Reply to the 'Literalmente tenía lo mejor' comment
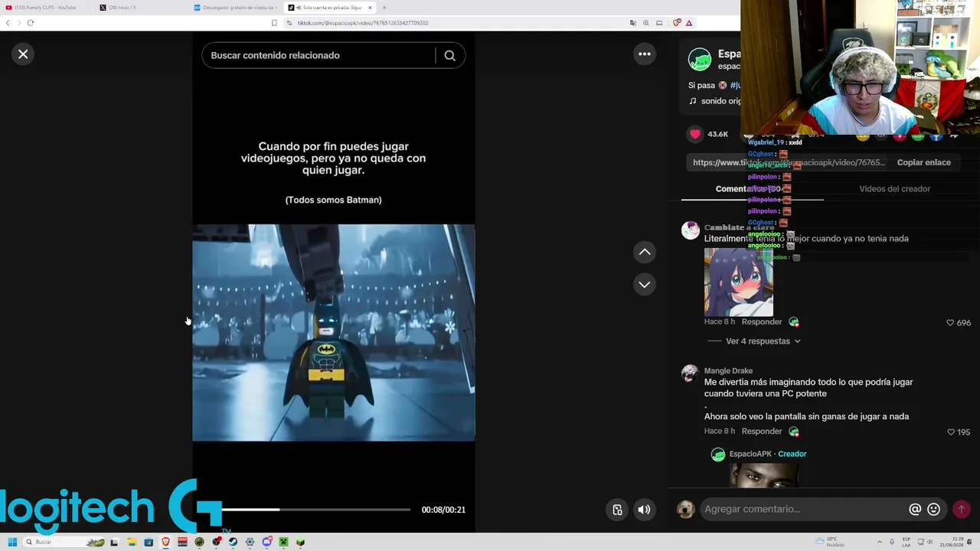Screen dimensions: 980x551 click(x=761, y=322)
